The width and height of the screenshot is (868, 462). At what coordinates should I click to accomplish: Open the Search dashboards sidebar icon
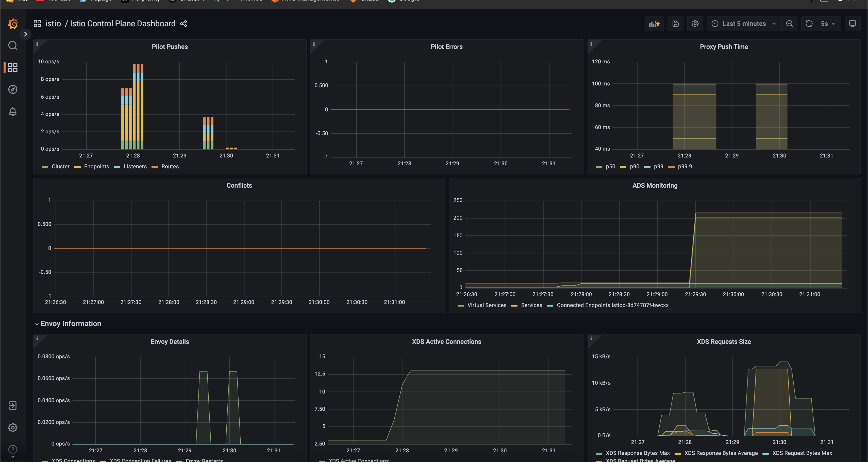13,45
